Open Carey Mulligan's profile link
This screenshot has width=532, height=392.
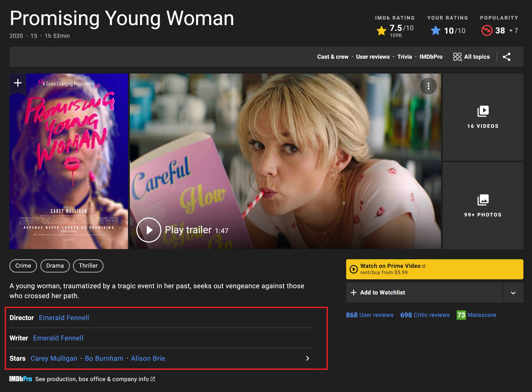pos(54,358)
